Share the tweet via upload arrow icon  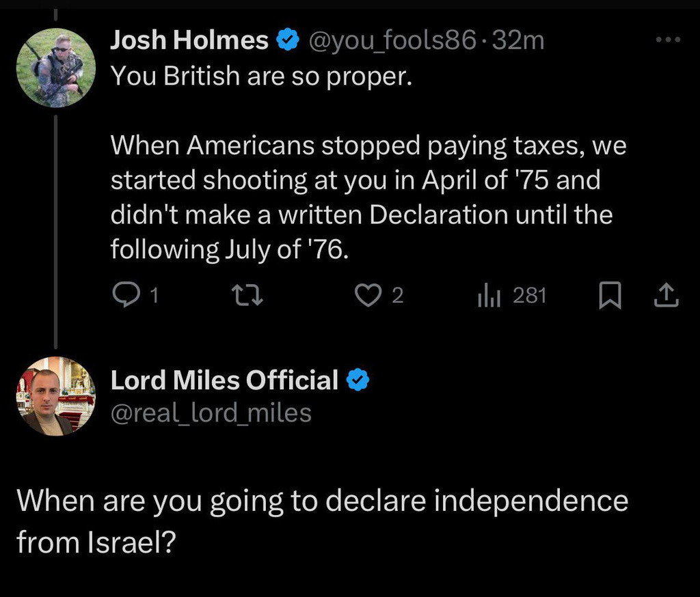(666, 295)
